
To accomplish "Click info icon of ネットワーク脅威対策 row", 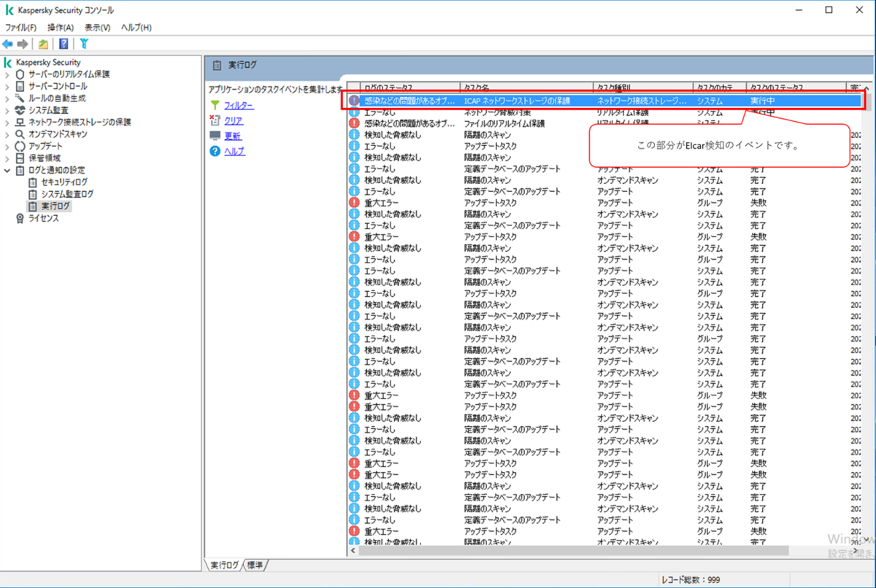I will [x=355, y=112].
